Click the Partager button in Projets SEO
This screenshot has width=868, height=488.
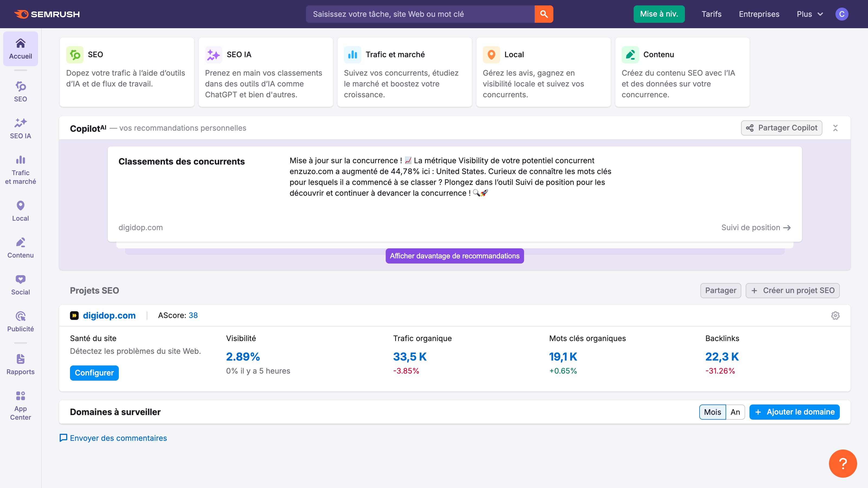pyautogui.click(x=720, y=291)
